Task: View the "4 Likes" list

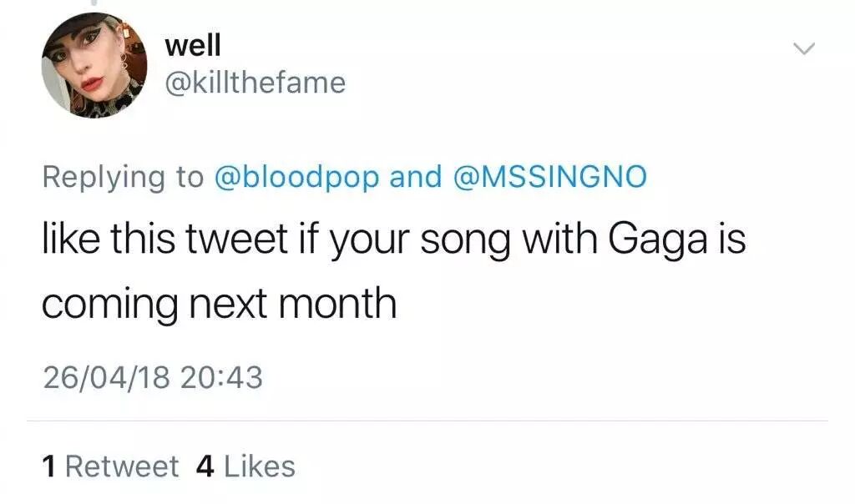Action: pyautogui.click(x=245, y=466)
